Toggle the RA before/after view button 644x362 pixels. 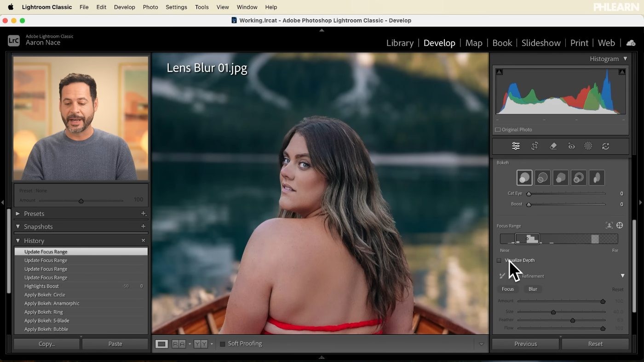coord(178,344)
